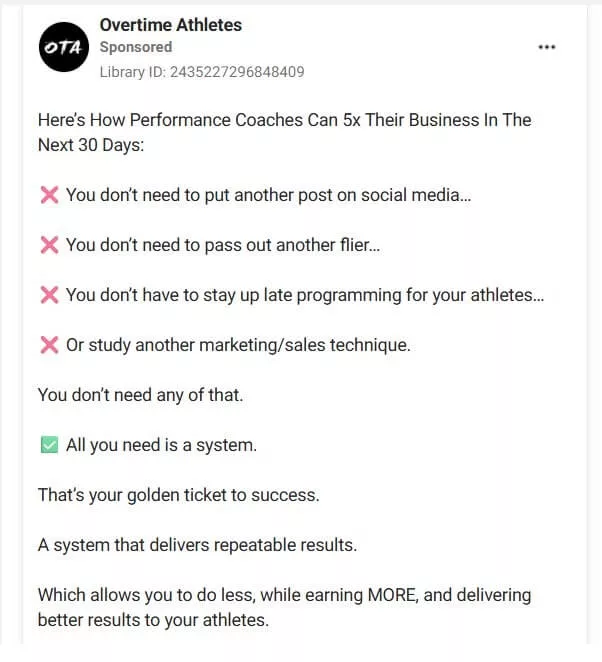This screenshot has width=602, height=662.
Task: Click the Library ID number text
Action: click(201, 71)
